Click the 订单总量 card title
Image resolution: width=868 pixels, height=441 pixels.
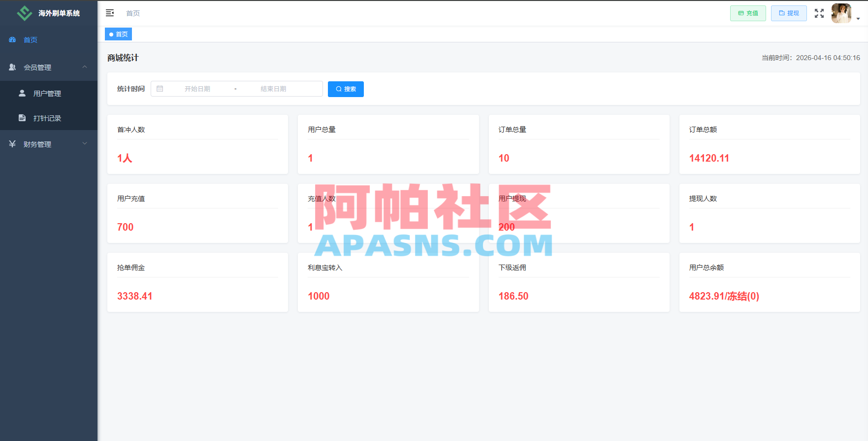pyautogui.click(x=512, y=130)
